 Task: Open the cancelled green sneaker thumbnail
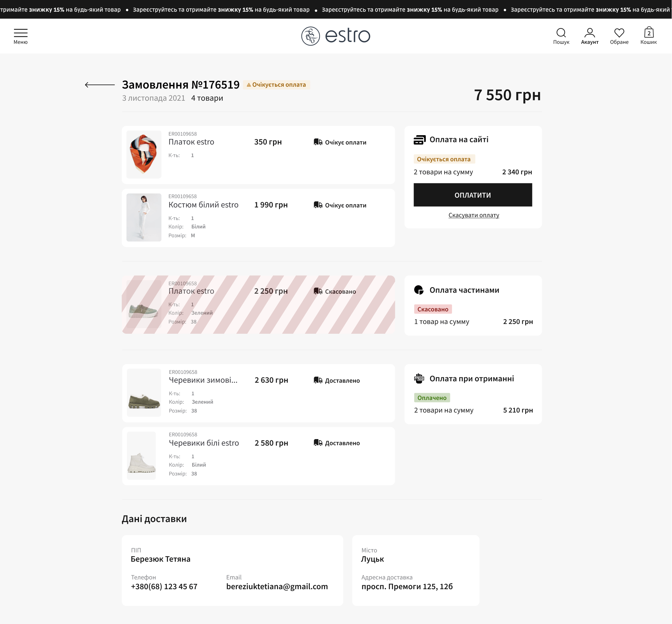(x=144, y=304)
